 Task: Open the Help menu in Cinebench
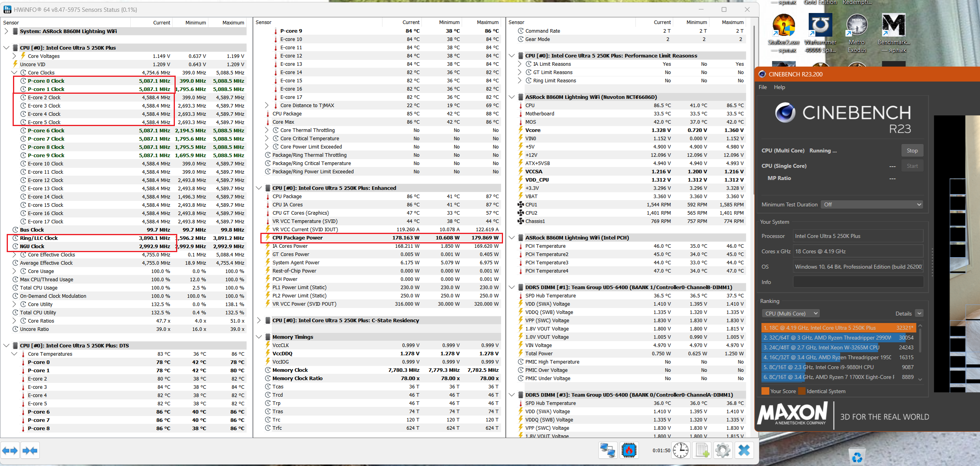tap(779, 87)
